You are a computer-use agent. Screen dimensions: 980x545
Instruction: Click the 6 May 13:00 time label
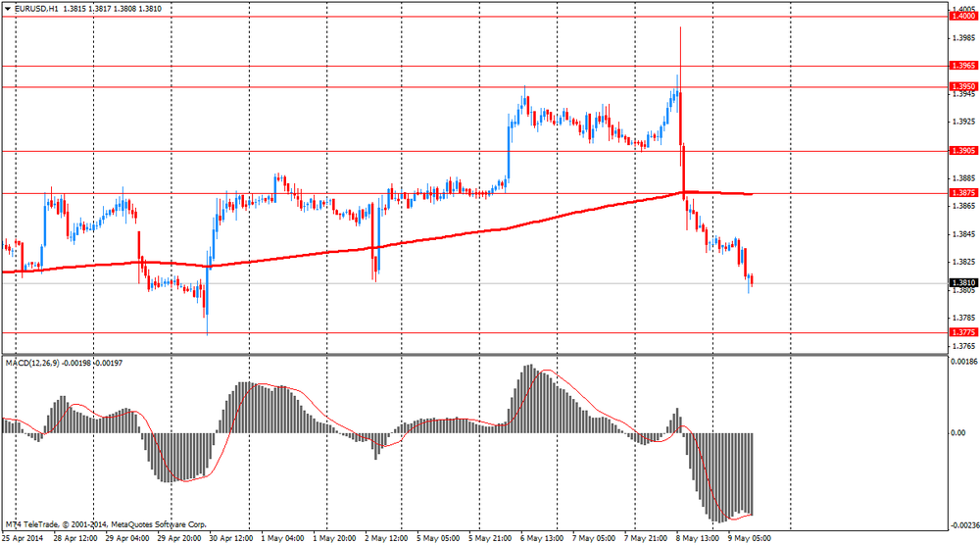(x=542, y=538)
